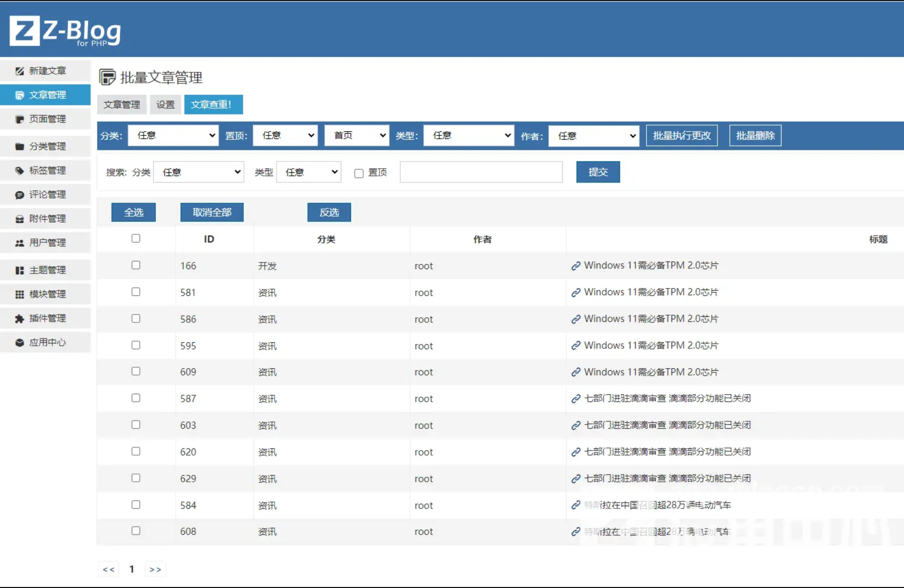Click the 页面管理 sidebar icon

point(20,119)
